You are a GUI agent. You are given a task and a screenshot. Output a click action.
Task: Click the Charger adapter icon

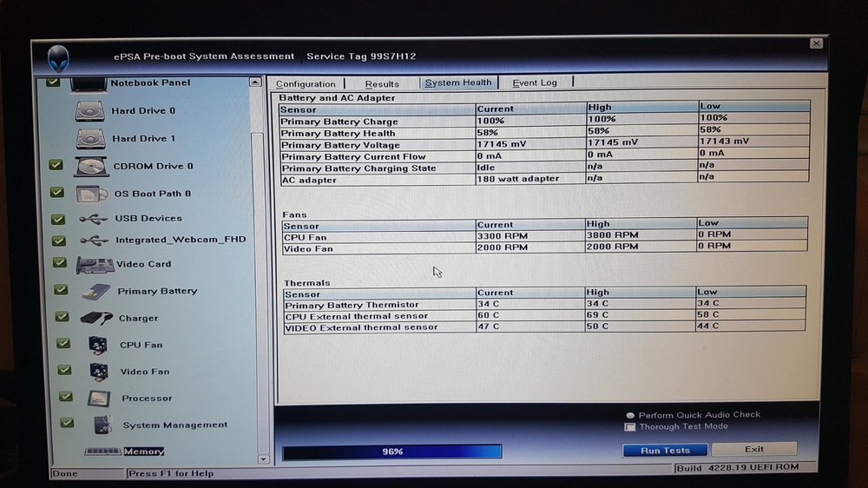96,319
